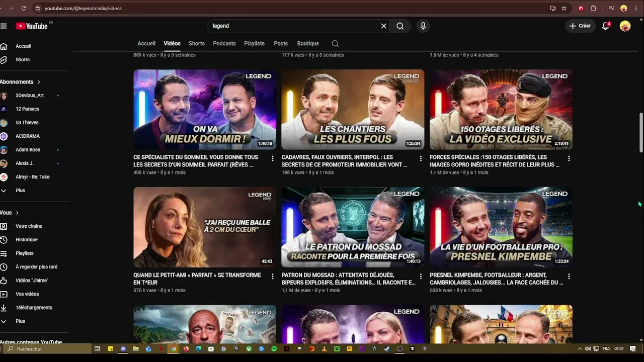The image size is (644, 362).
Task: Open options for the Presnel Kimpembe video
Action: [x=569, y=276]
